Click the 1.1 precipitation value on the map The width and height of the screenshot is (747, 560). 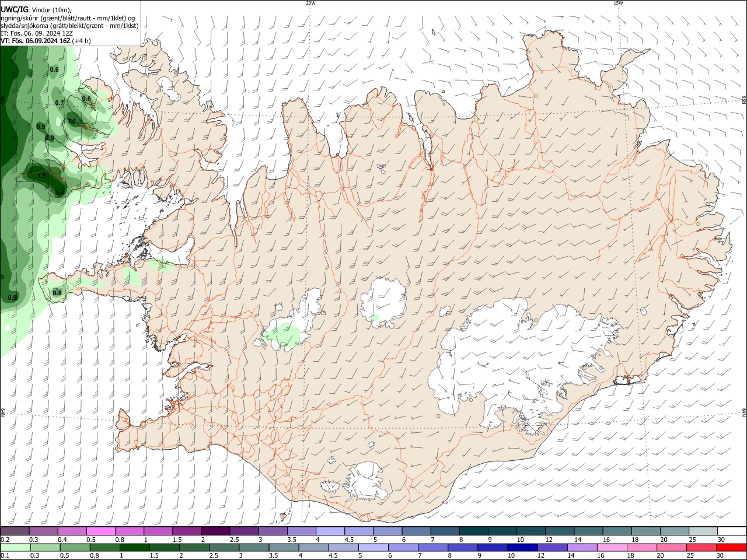[72, 121]
